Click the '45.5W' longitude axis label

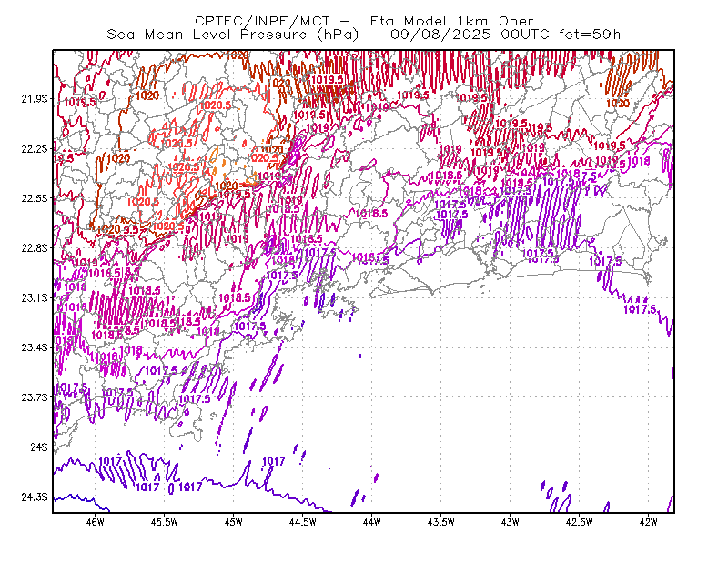165,522
